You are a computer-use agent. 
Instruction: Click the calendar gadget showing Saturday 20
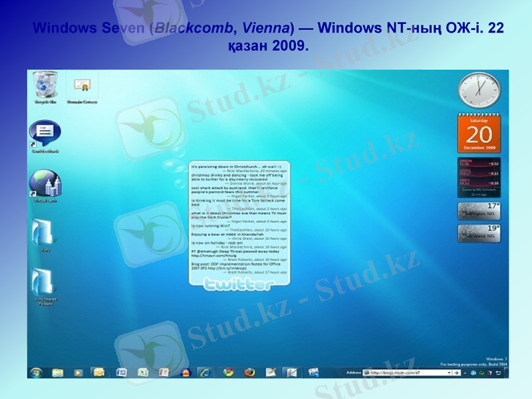click(x=479, y=132)
